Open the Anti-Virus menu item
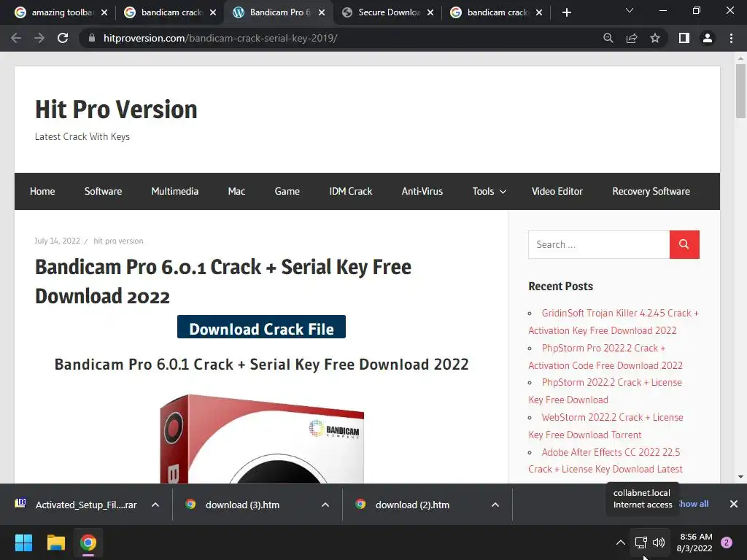Screen dimensions: 747x560 (422, 192)
